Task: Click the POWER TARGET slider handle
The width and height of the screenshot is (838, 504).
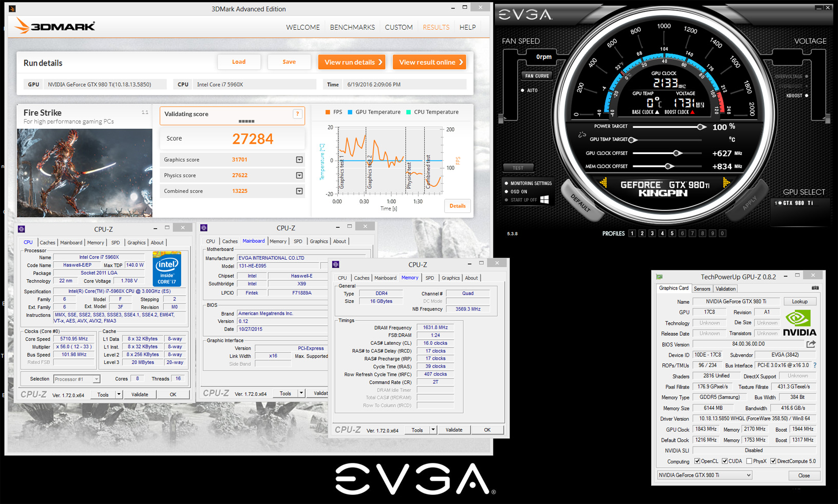Action: point(701,127)
